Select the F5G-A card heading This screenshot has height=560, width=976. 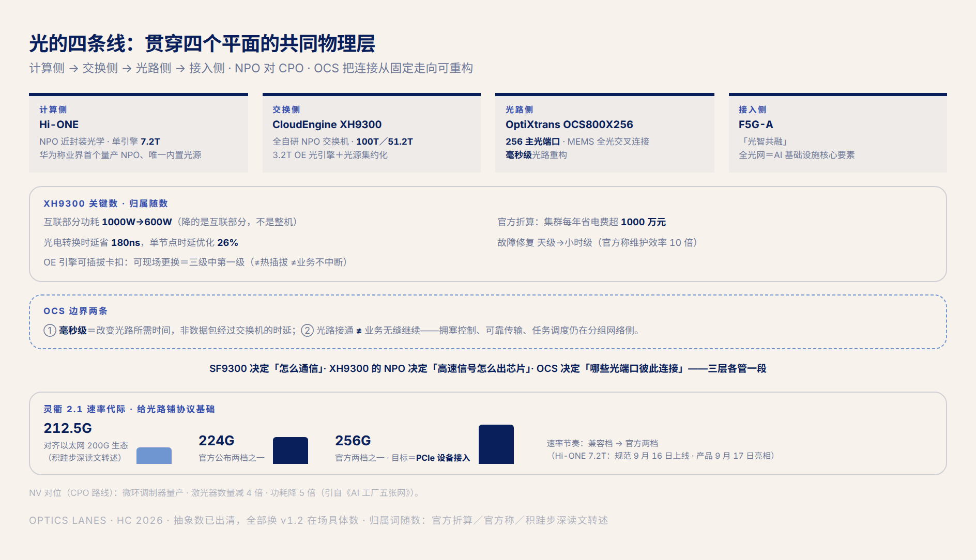[x=756, y=125]
